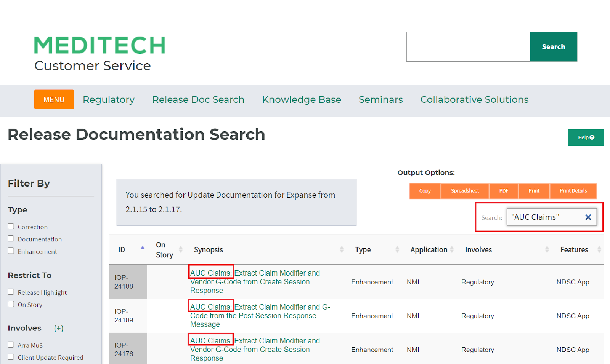
Task: Click the green Search button
Action: 554,46
